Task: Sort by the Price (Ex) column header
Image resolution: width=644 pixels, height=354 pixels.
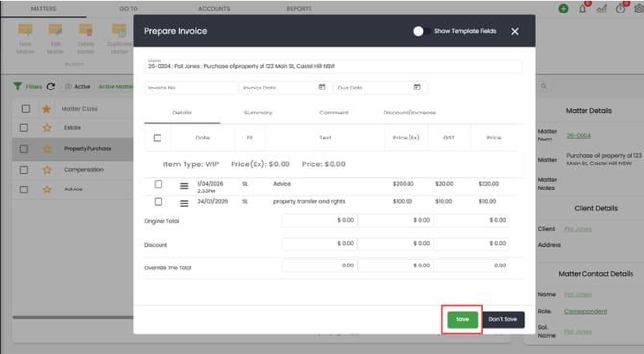Action: click(406, 138)
